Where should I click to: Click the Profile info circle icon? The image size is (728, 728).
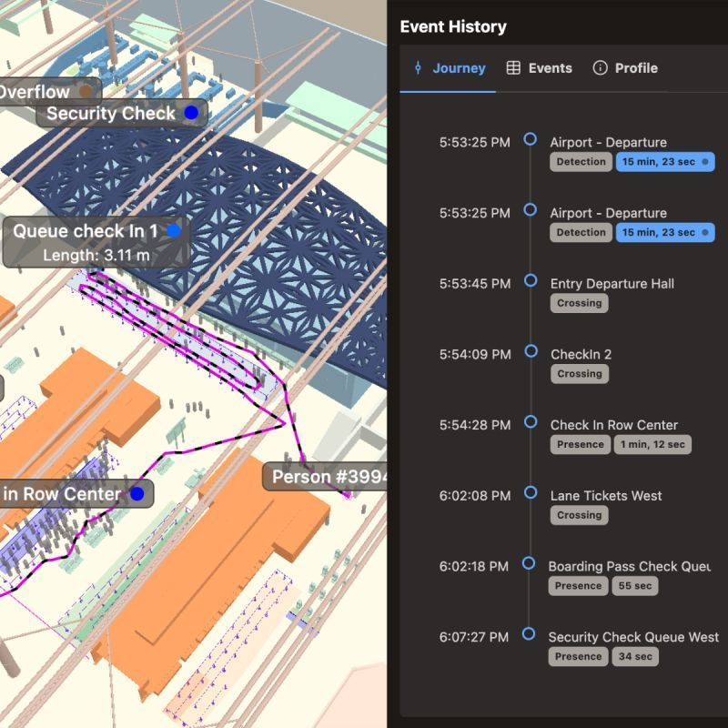600,67
